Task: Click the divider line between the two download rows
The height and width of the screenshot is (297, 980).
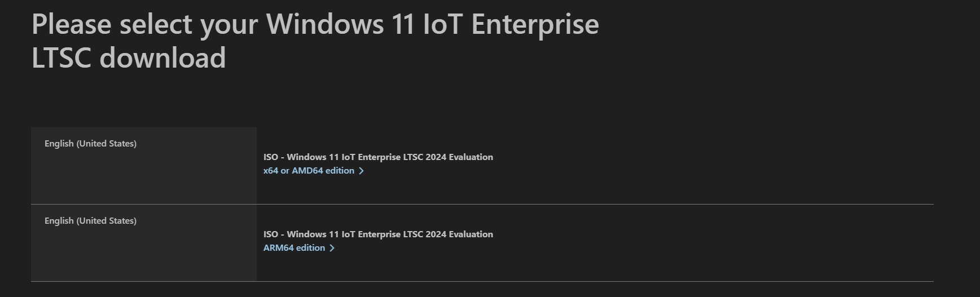Action: pyautogui.click(x=482, y=204)
